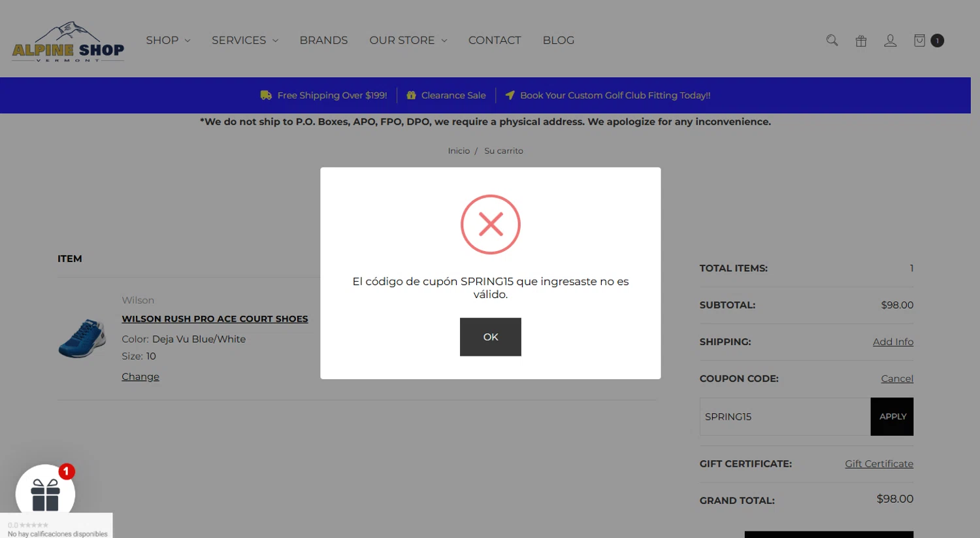Screen dimensions: 980x538
Task: Click the blue shoe product thumbnail
Action: tap(82, 338)
